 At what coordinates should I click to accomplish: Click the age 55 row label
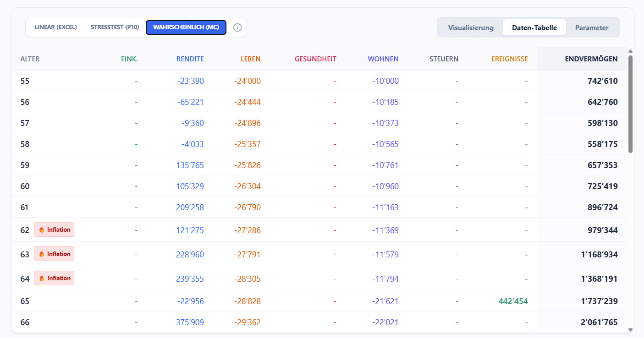pos(25,81)
